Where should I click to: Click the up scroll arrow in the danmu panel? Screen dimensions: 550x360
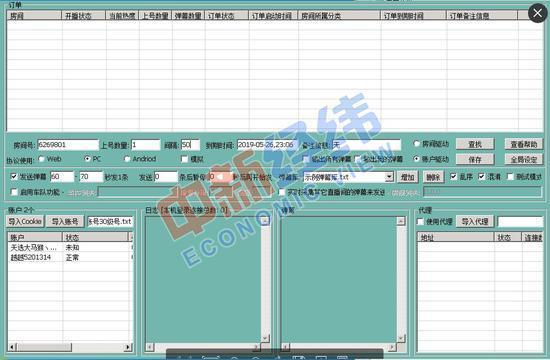401,221
